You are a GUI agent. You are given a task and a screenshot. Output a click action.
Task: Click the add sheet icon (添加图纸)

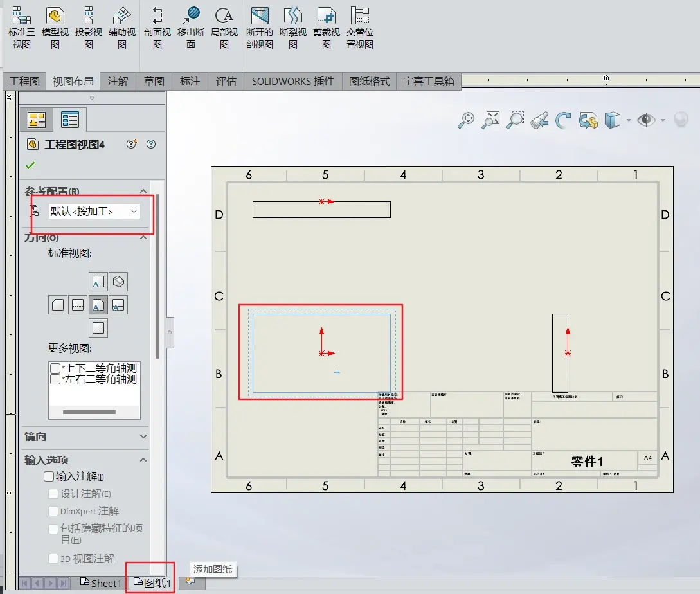point(191,581)
